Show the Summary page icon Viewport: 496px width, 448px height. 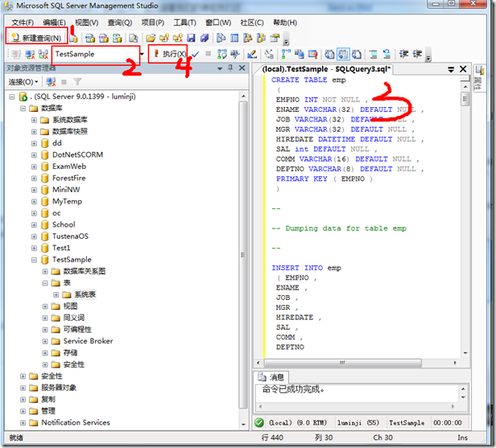click(x=234, y=39)
